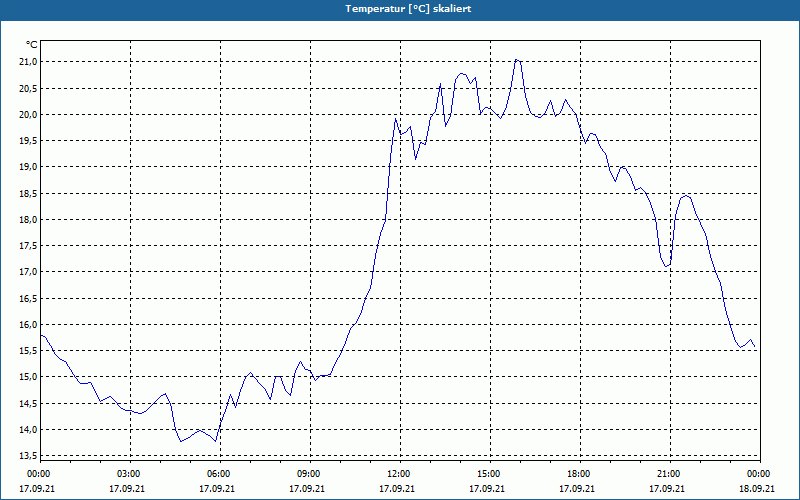Click the 15,0 y-axis label

29,377
